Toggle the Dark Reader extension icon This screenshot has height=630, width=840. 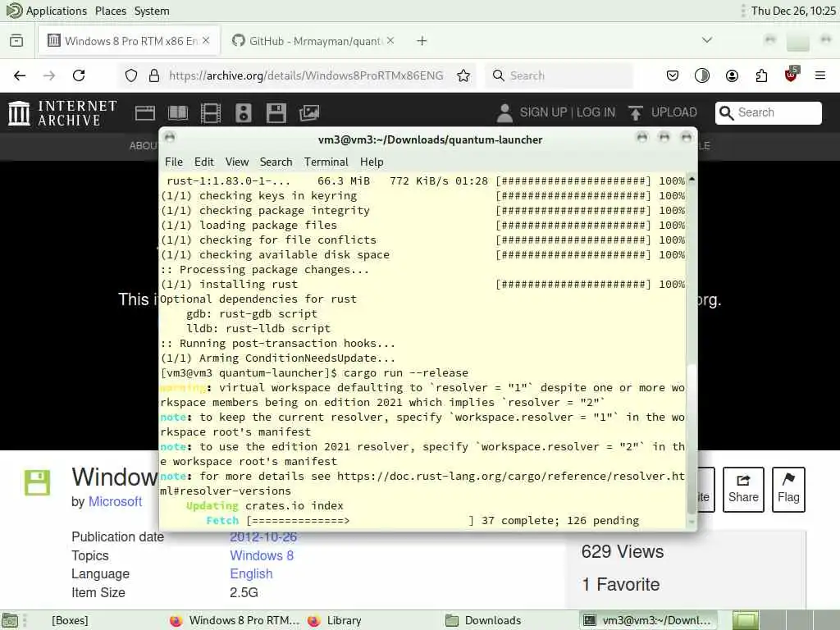click(x=702, y=75)
